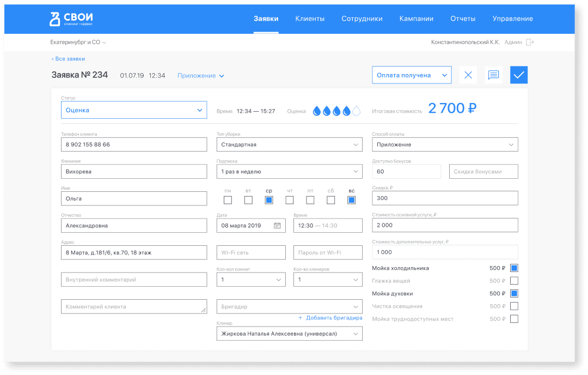Open the Отчеты menu tab
588x375 pixels.
pyautogui.click(x=463, y=19)
